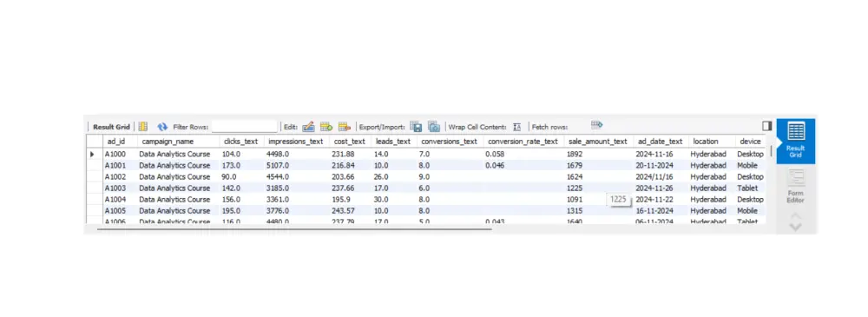Screen dimensions: 868x317
Task: Click the sale_amount_text column header
Action: (x=597, y=142)
